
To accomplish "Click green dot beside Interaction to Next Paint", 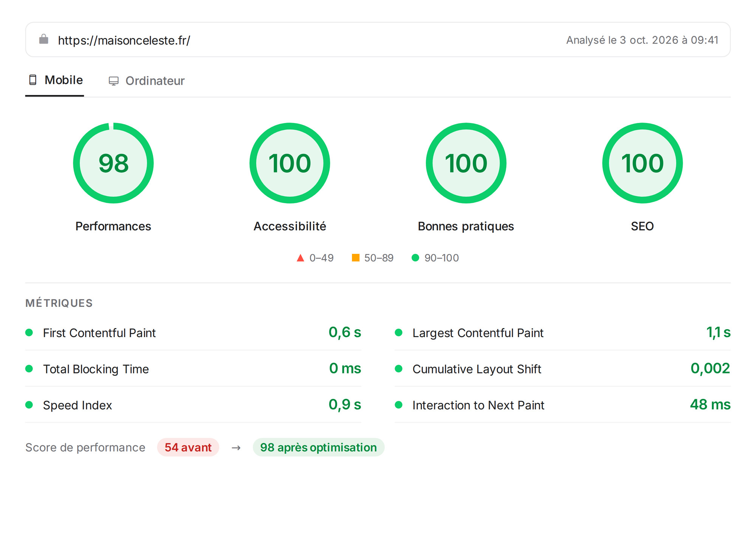I will pos(398,405).
